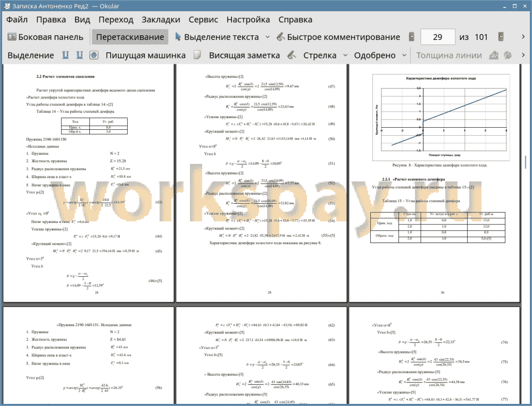Open the Сервис menu
The height and width of the screenshot is (406, 532).
coord(203,20)
